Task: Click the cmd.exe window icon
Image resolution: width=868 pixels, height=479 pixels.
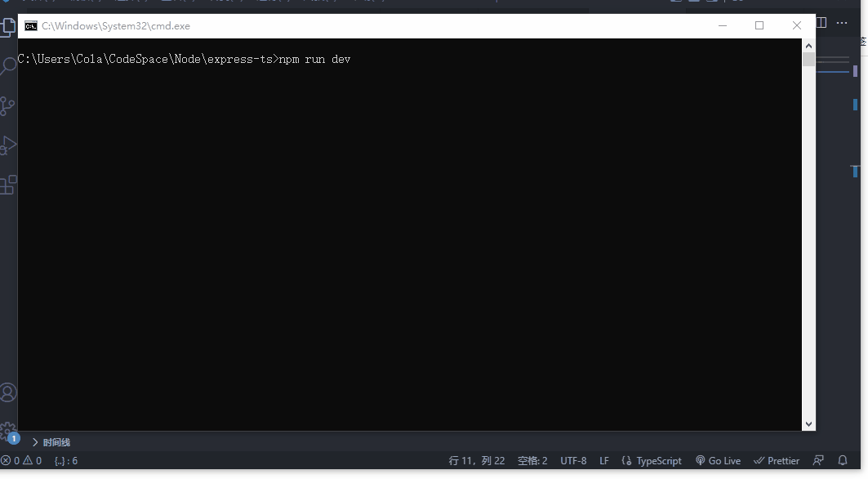Action: (31, 26)
